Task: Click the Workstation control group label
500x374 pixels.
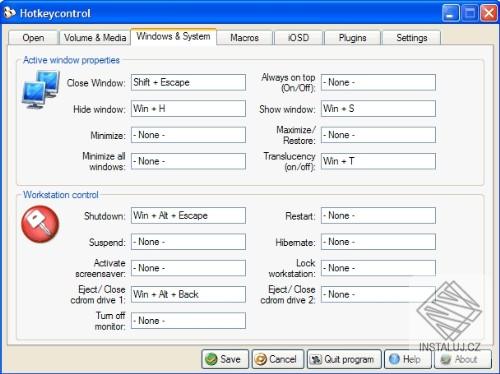Action: (61, 195)
